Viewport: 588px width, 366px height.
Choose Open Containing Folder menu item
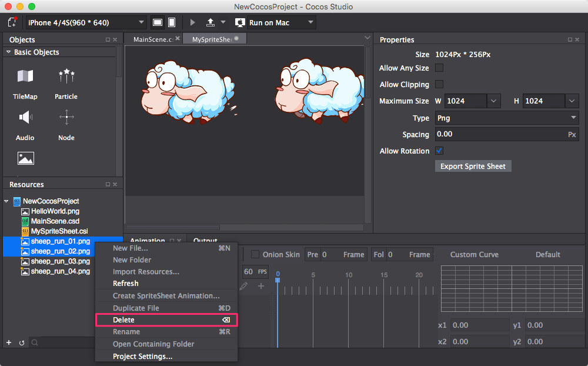(166, 344)
